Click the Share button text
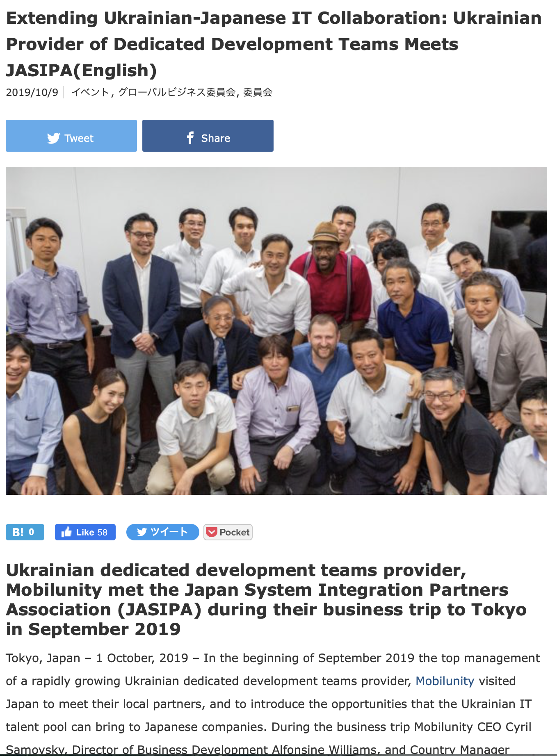The height and width of the screenshot is (756, 557). [215, 138]
